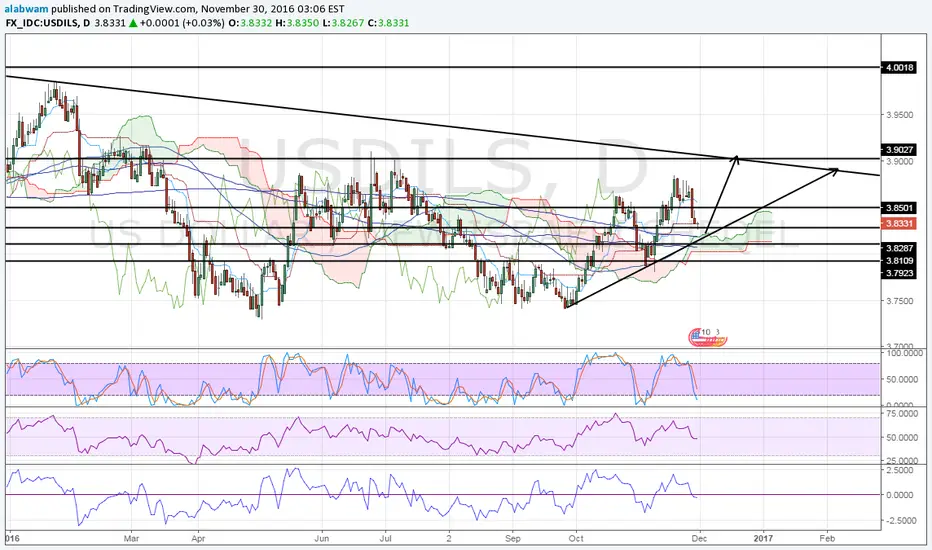
Task: Click the 100.0000 stochastic scale value
Action: click(x=904, y=353)
